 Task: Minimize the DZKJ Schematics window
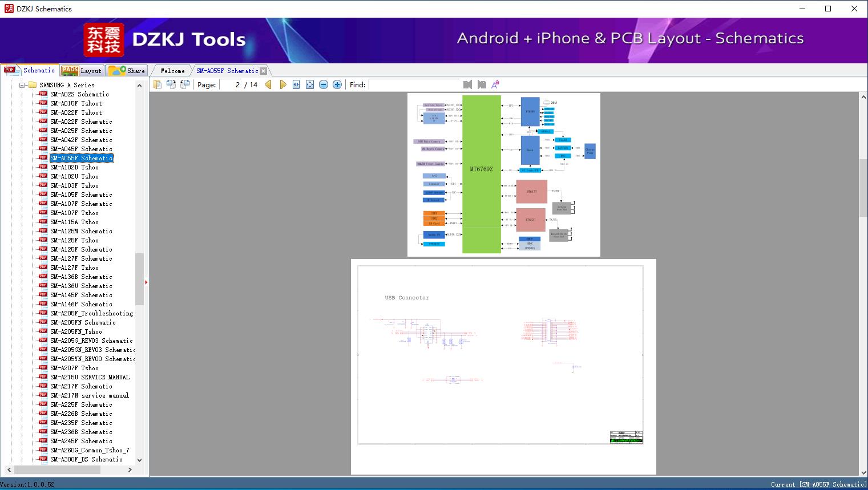tap(802, 9)
